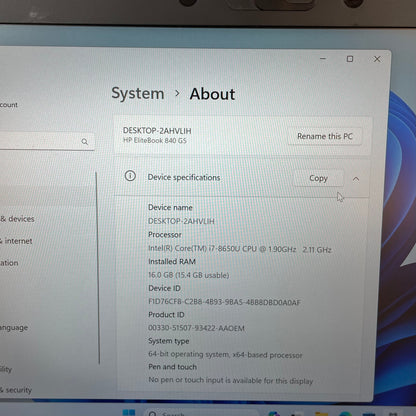Click the sidebar vertical scrollbar
Screen dimensions: 416x416
[x=98, y=268]
